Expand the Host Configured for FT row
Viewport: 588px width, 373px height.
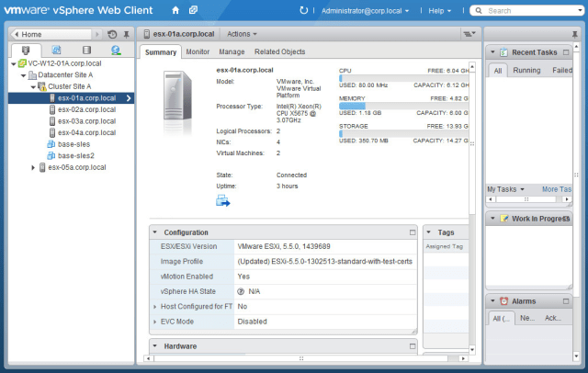(x=153, y=306)
